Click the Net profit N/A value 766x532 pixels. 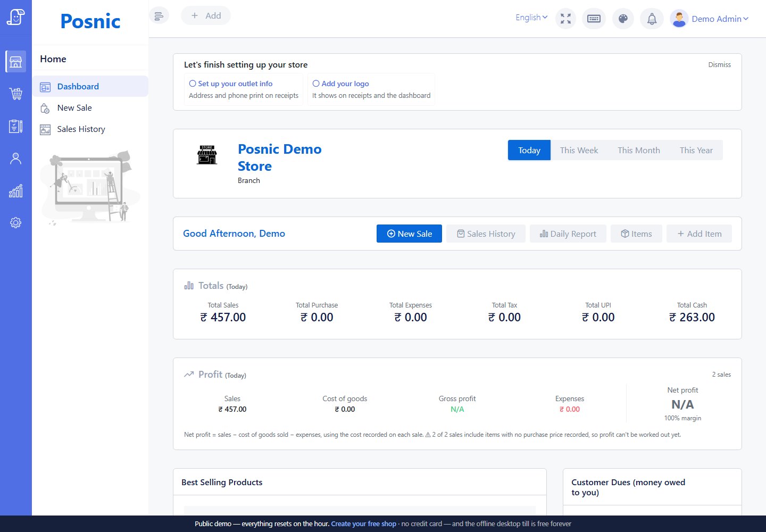pos(682,405)
